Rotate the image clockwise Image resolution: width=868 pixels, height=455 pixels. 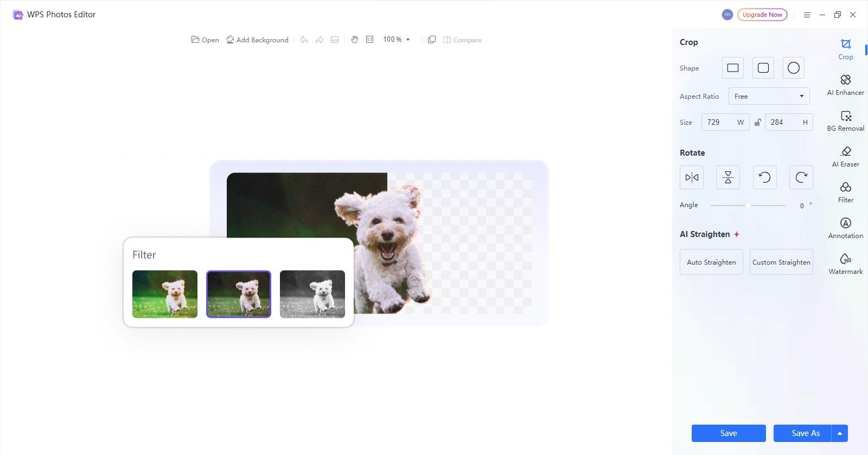801,177
